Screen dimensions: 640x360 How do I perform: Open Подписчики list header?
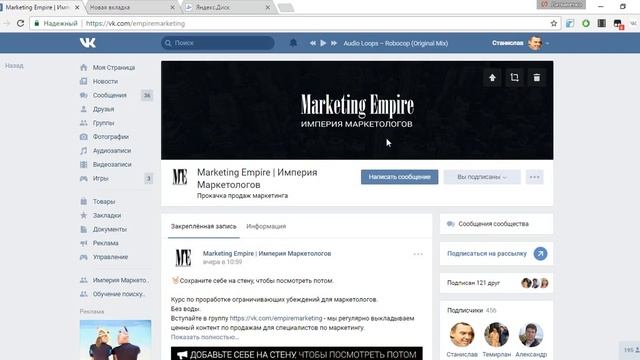[472, 310]
